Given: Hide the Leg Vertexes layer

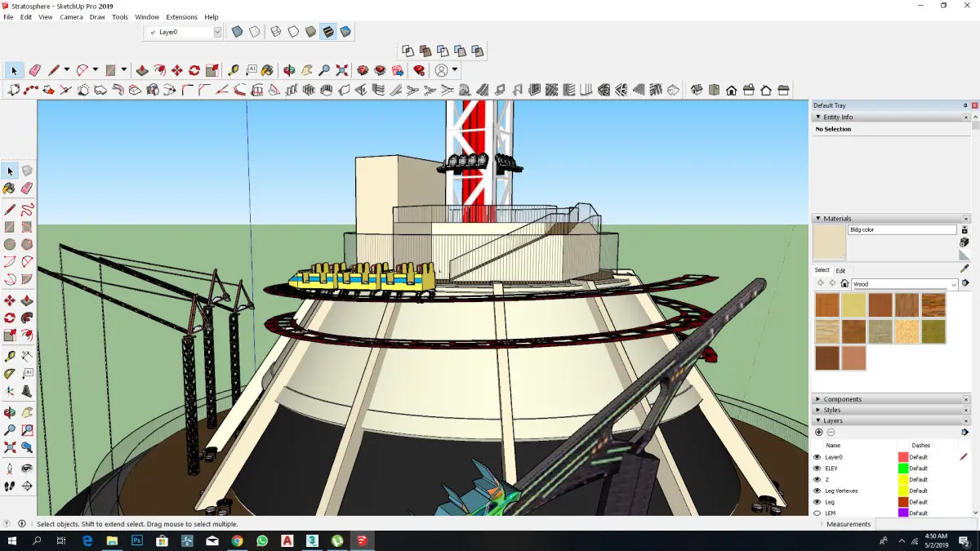Looking at the screenshot, I should (817, 491).
